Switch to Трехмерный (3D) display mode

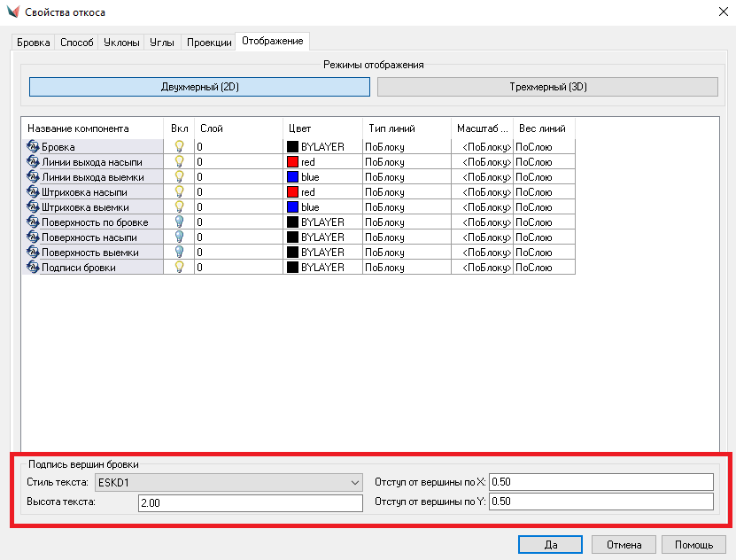(x=547, y=87)
